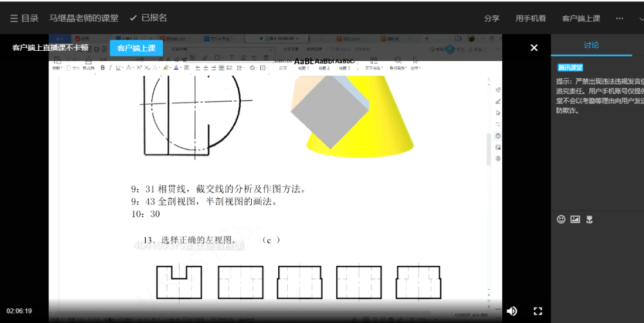Toggle italic formatting in the document toolbar

(110, 68)
